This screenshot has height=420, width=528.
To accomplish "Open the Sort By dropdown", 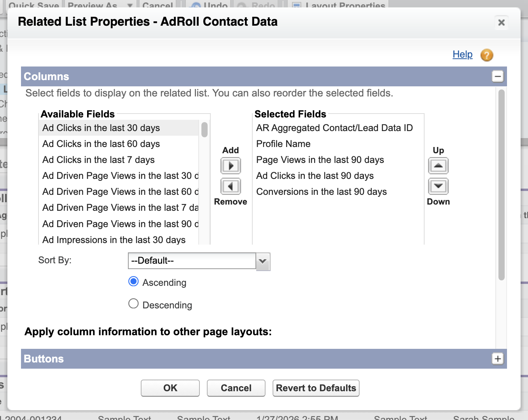I will pyautogui.click(x=263, y=261).
